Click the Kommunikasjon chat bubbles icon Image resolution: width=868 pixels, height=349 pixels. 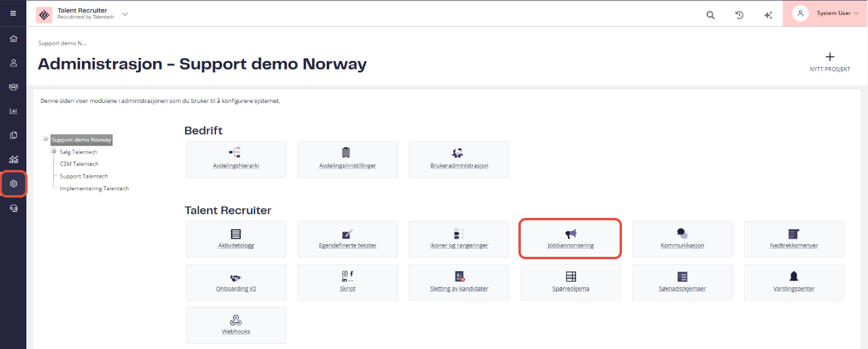pyautogui.click(x=682, y=233)
